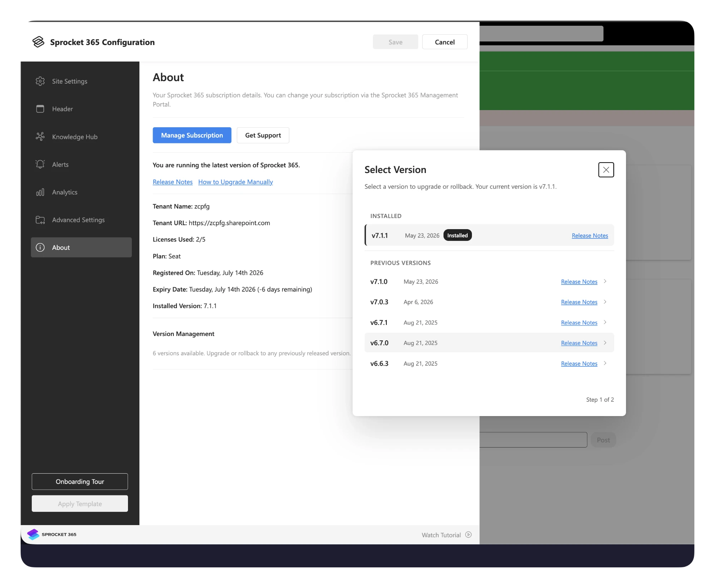Click the Sprocket 365 footer logo

click(x=52, y=534)
